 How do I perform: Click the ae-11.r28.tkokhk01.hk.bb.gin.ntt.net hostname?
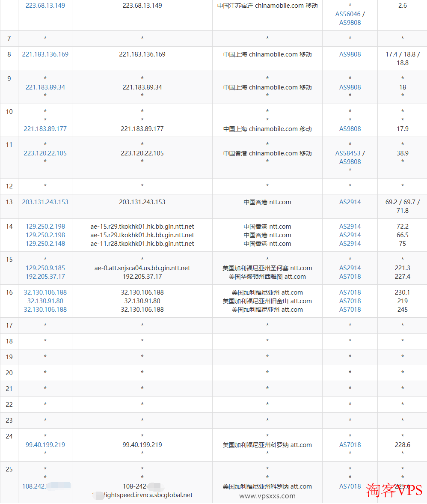(142, 244)
